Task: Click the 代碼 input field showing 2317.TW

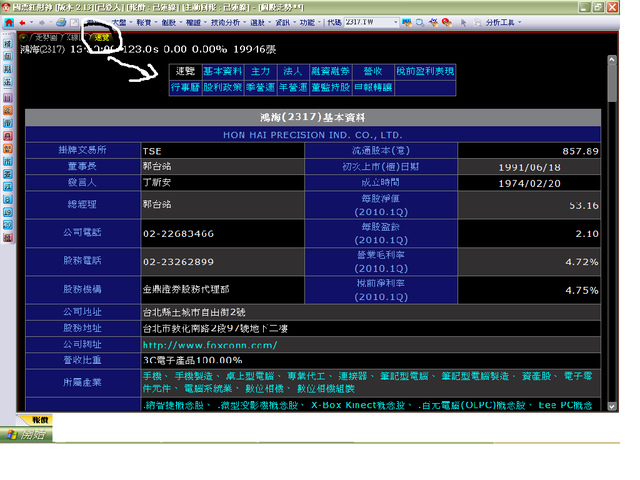Action: [369, 22]
